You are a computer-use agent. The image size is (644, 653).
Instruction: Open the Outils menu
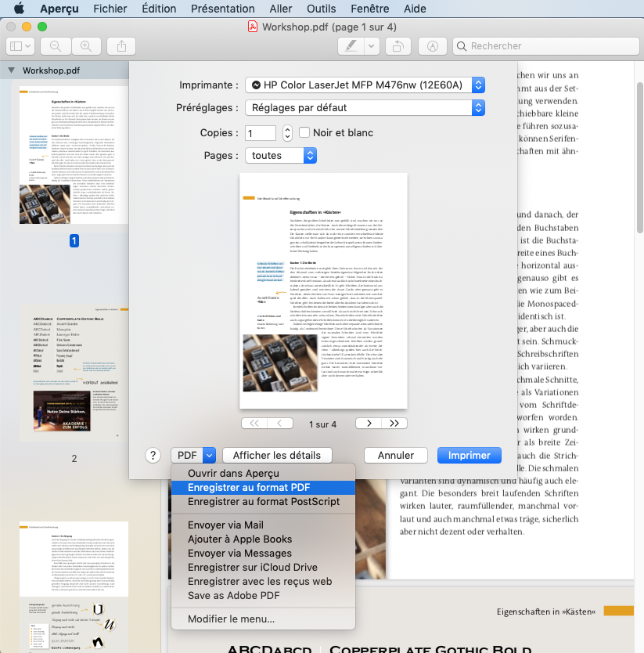321,9
